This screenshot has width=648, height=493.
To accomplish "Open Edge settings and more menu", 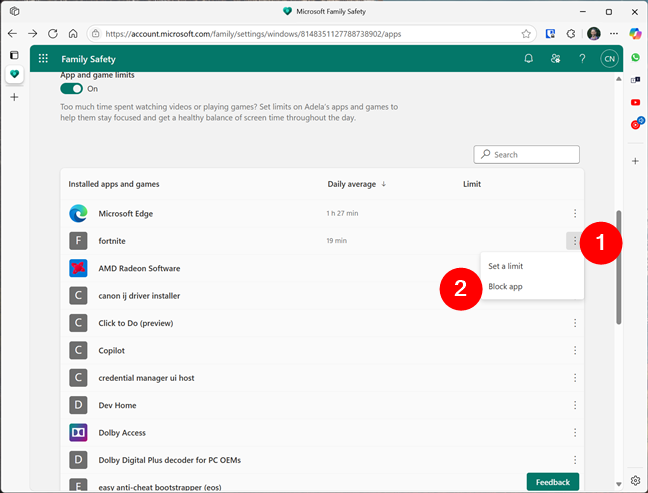I will (614, 34).
